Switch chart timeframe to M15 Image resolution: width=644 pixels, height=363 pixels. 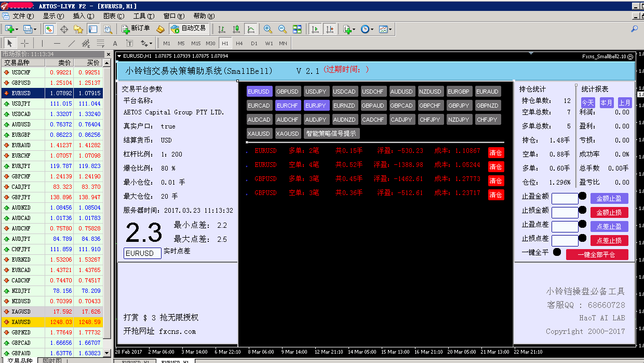(x=196, y=43)
